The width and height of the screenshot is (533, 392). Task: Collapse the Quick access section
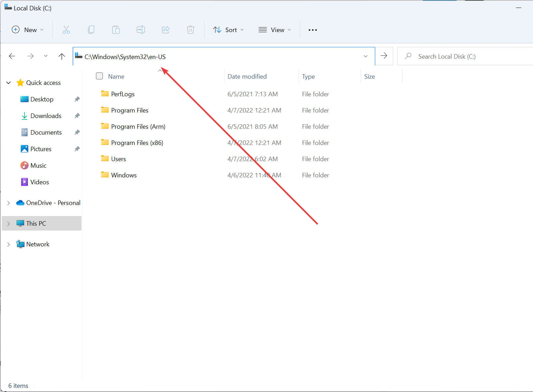pyautogui.click(x=8, y=82)
